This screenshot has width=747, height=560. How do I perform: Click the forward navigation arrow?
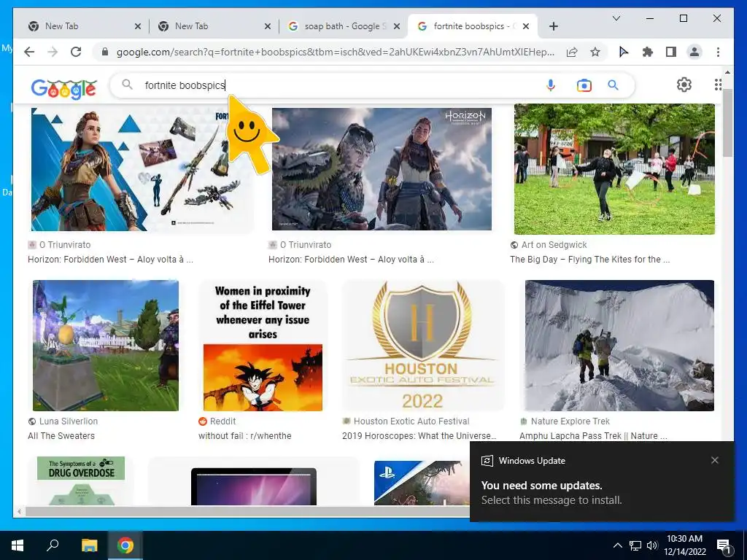[53, 52]
